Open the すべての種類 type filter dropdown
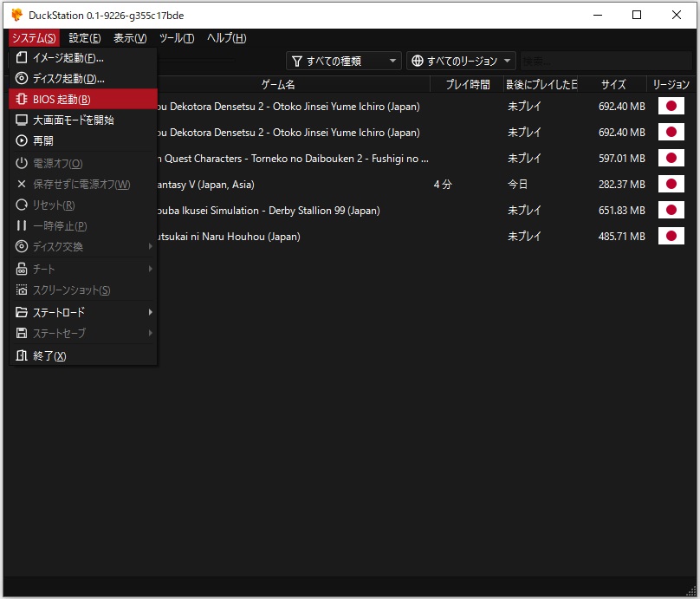This screenshot has width=700, height=599. [x=344, y=61]
